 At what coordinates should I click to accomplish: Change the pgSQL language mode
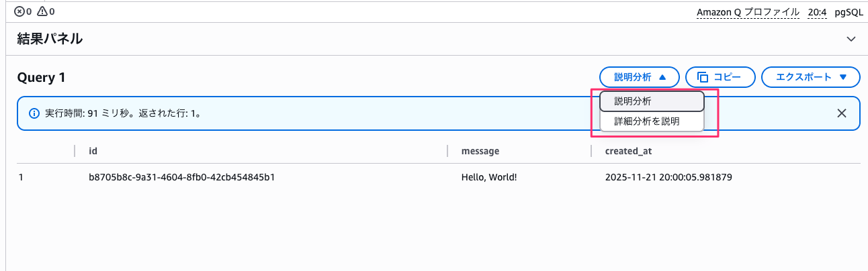(849, 12)
